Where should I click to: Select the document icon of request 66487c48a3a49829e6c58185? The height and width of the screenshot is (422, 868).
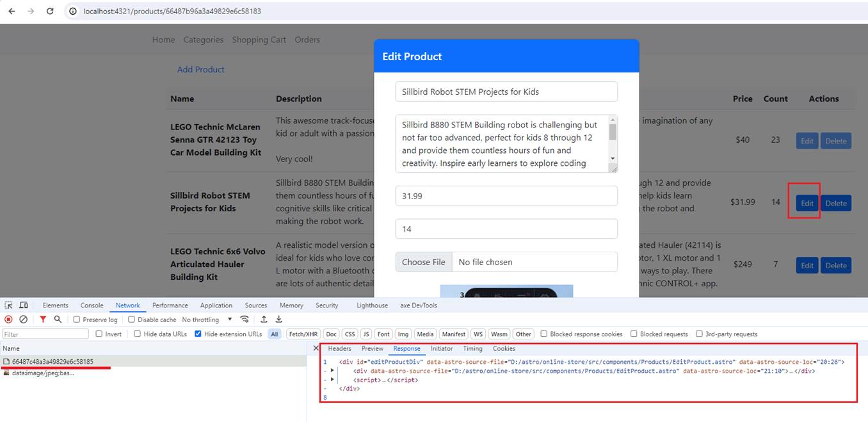pos(6,362)
